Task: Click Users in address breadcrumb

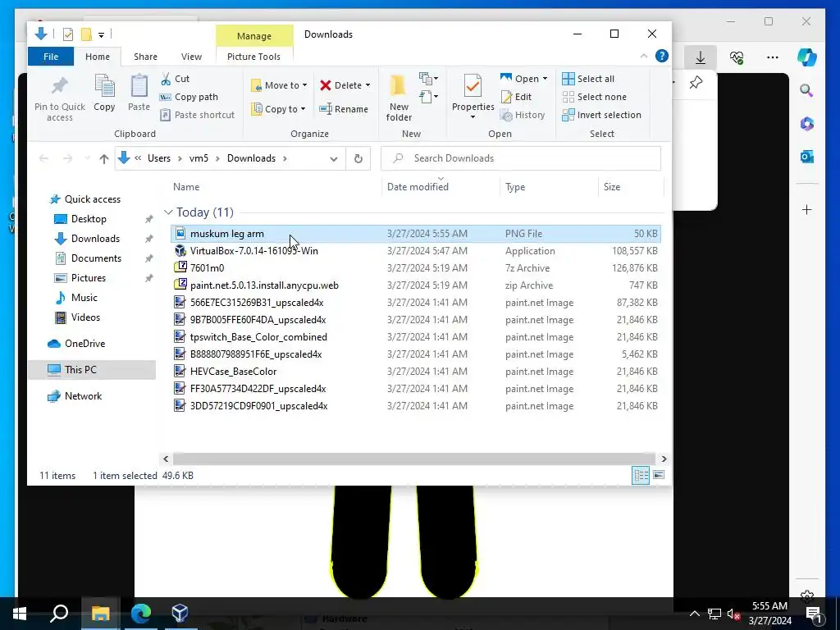Action: [x=159, y=158]
